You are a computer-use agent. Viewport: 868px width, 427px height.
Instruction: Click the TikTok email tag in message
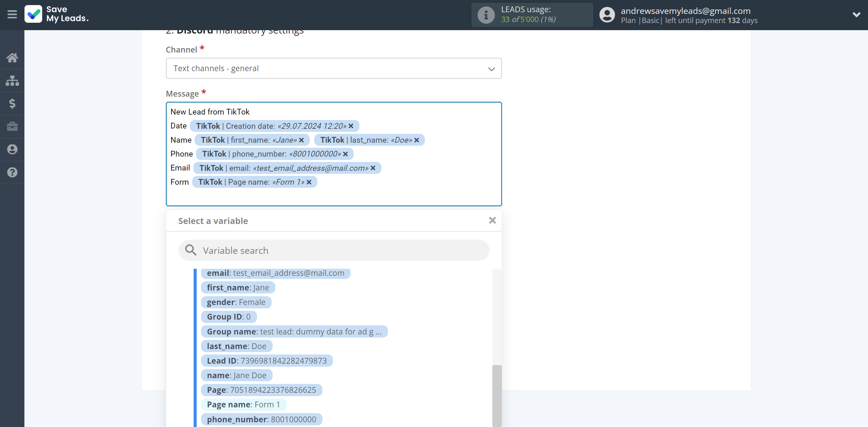click(287, 168)
